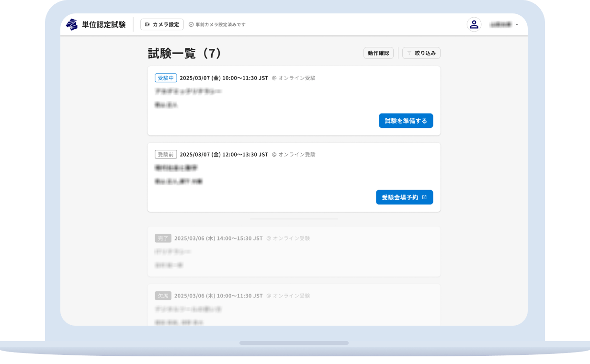This screenshot has height=364, width=590.
Task: Open the 絞り込み filter panel
Action: click(x=421, y=53)
